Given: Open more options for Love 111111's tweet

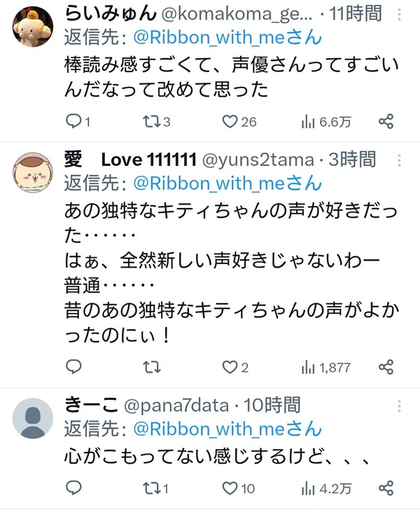Looking at the screenshot, I should [400, 160].
